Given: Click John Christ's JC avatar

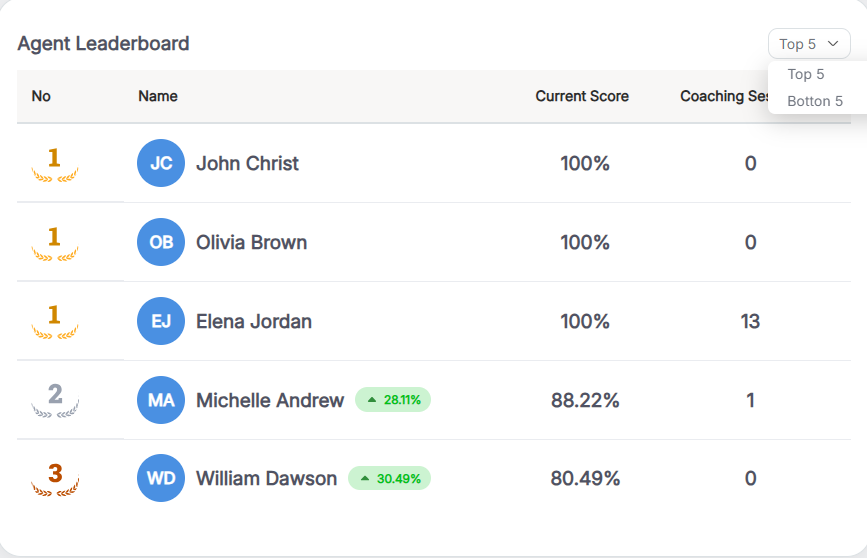Looking at the screenshot, I should [x=161, y=163].
